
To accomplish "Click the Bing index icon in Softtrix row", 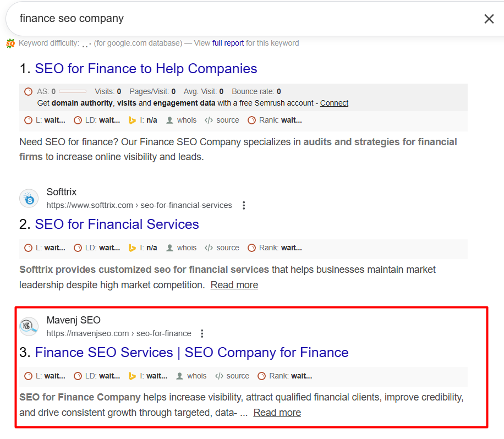I will click(132, 248).
